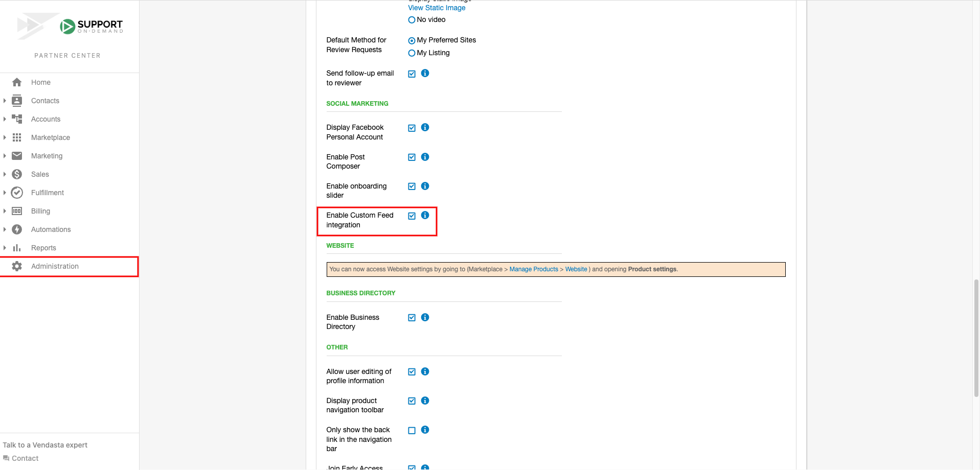Click the page vertical scrollbar
980x470 pixels.
(x=976, y=338)
